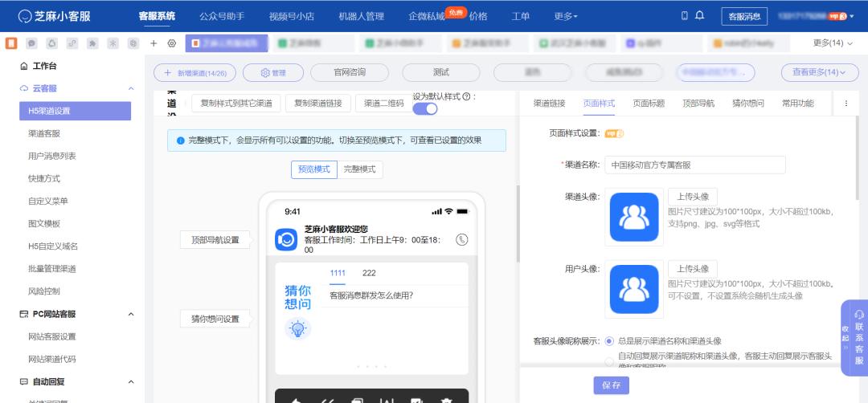Open 机器人管理 in top navigation
Viewport: 868px width, 403px height.
361,16
